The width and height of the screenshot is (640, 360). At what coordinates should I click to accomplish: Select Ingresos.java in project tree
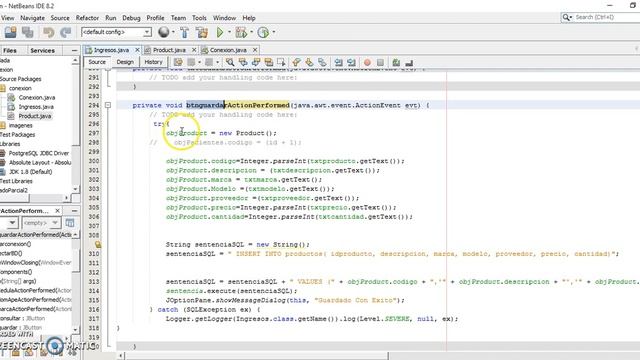36,107
